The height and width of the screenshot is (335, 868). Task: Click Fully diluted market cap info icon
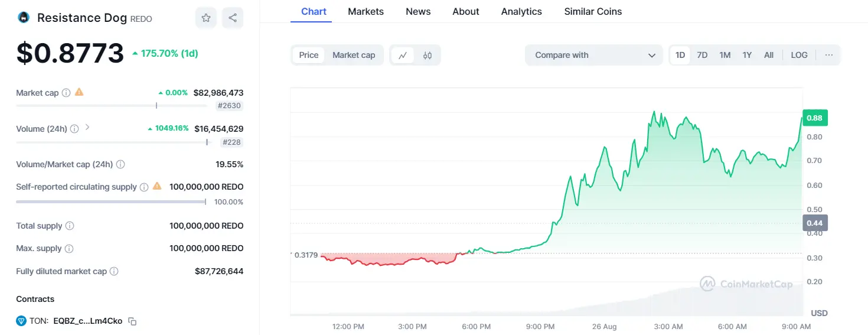pyautogui.click(x=114, y=271)
